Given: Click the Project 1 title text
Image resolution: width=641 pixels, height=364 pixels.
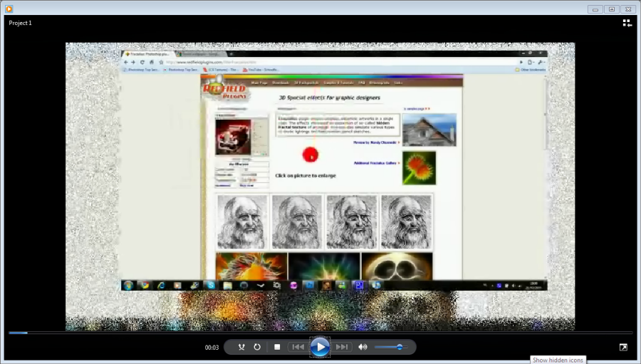Looking at the screenshot, I should point(20,23).
